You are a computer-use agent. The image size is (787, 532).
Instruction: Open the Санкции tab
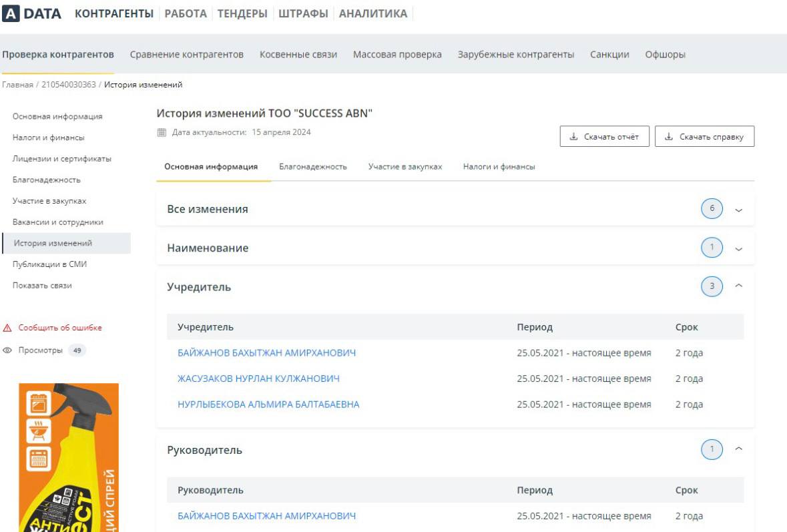[x=609, y=54]
